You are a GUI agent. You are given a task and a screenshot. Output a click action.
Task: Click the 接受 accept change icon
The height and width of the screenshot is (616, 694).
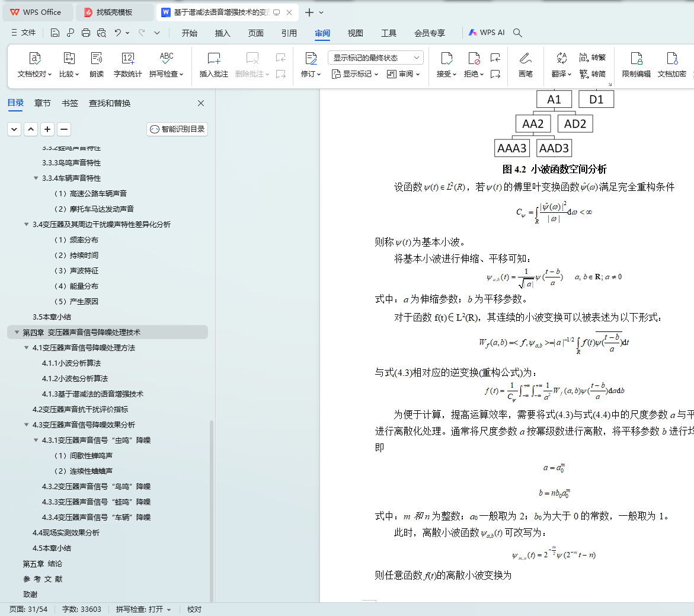pyautogui.click(x=447, y=59)
